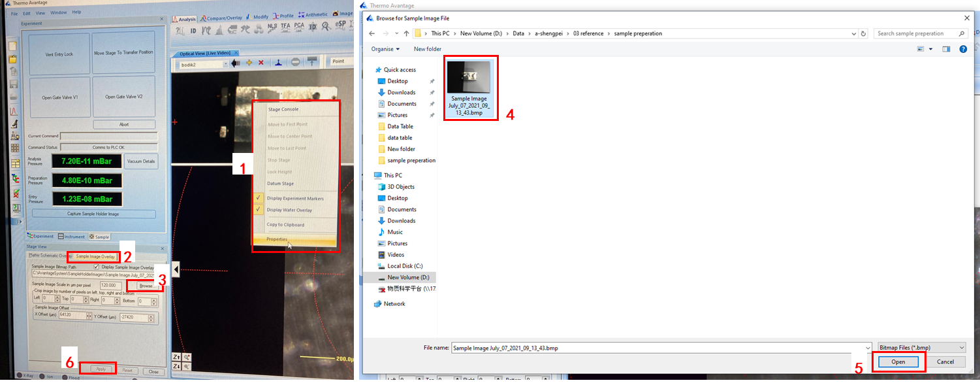This screenshot has height=387, width=980.
Task: Click the yellow plus icon in Optical View toolbar
Action: [249, 63]
